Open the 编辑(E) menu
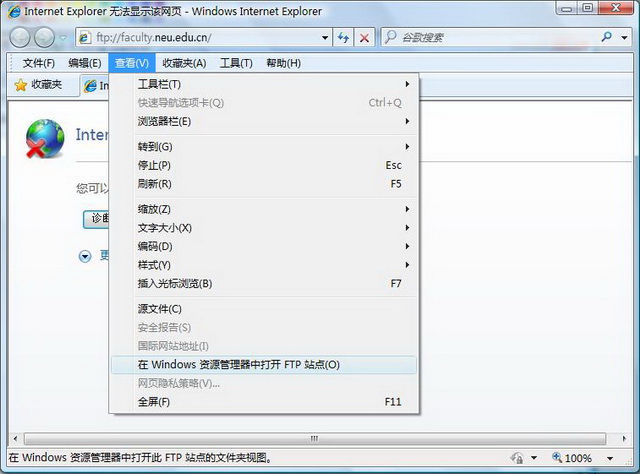This screenshot has height=474, width=640. 84,63
